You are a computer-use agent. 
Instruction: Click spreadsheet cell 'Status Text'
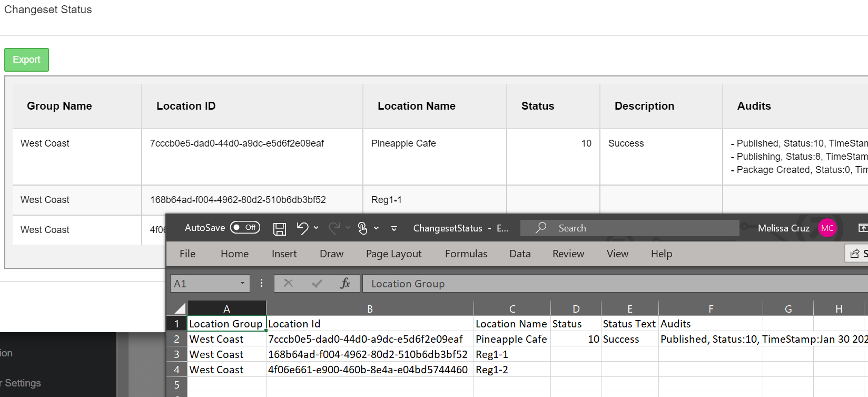coord(630,324)
